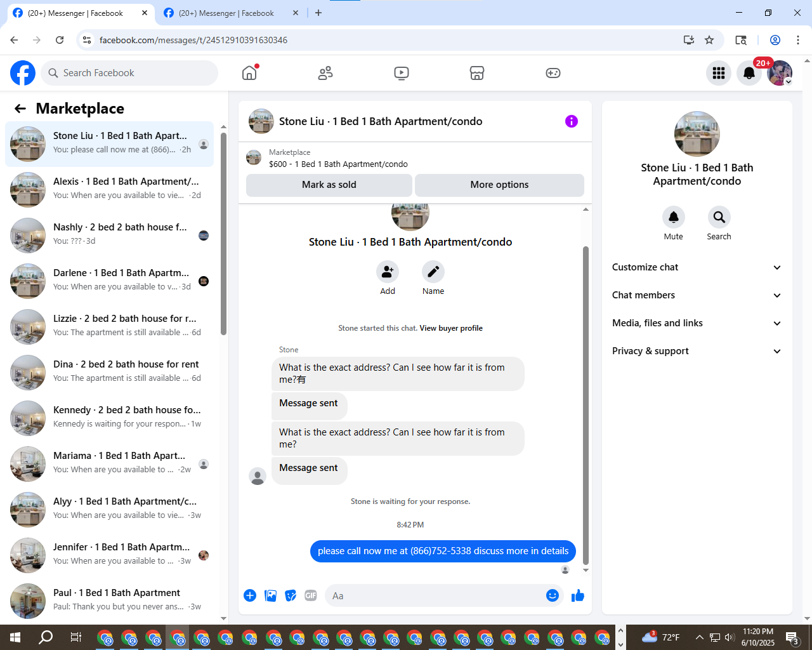Image resolution: width=812 pixels, height=650 pixels.
Task: Open Home feed icon in top navigation
Action: click(x=249, y=73)
